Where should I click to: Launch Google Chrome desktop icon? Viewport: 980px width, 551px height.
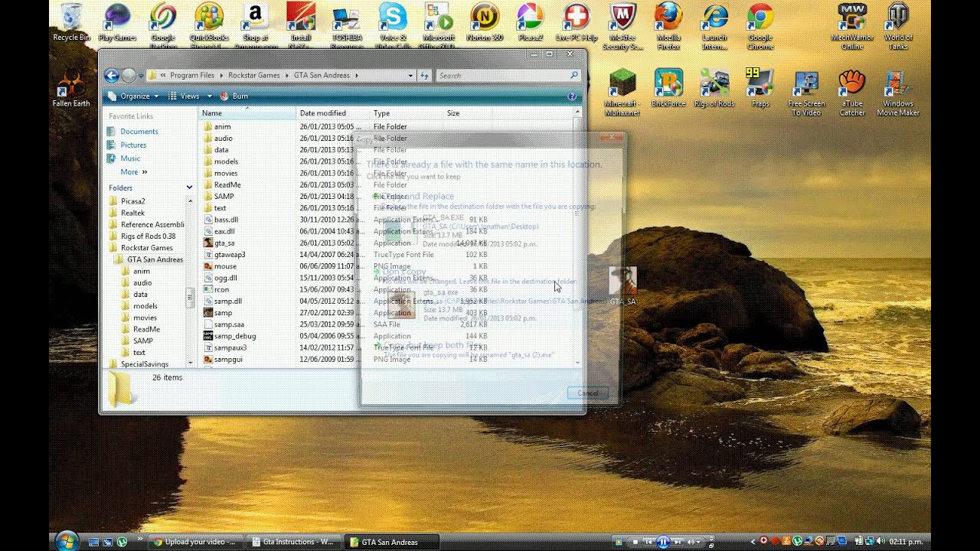tap(760, 26)
